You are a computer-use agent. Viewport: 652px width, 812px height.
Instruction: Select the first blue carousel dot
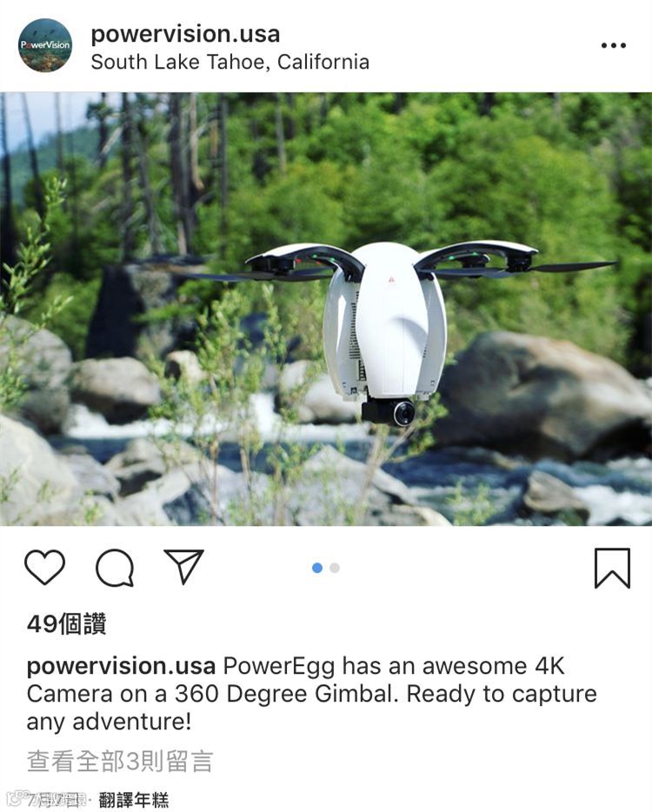click(x=317, y=568)
